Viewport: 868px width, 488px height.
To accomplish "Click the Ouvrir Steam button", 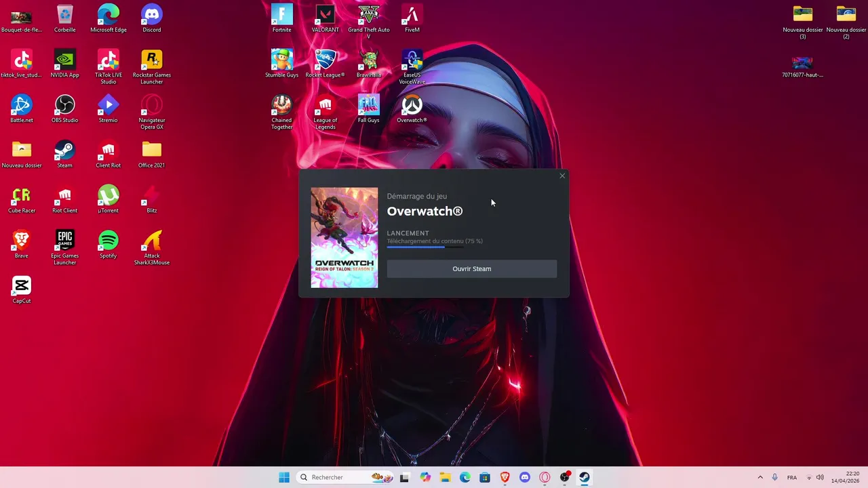I will tap(472, 269).
